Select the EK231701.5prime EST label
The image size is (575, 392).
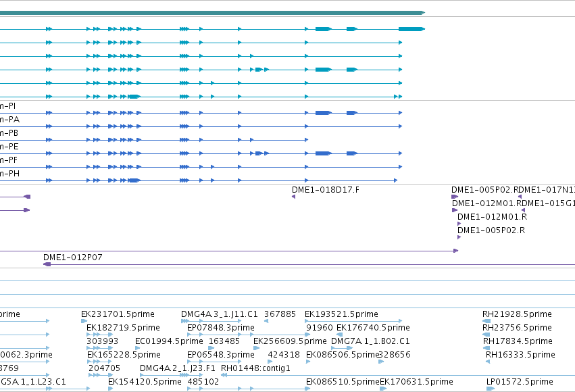(118, 314)
